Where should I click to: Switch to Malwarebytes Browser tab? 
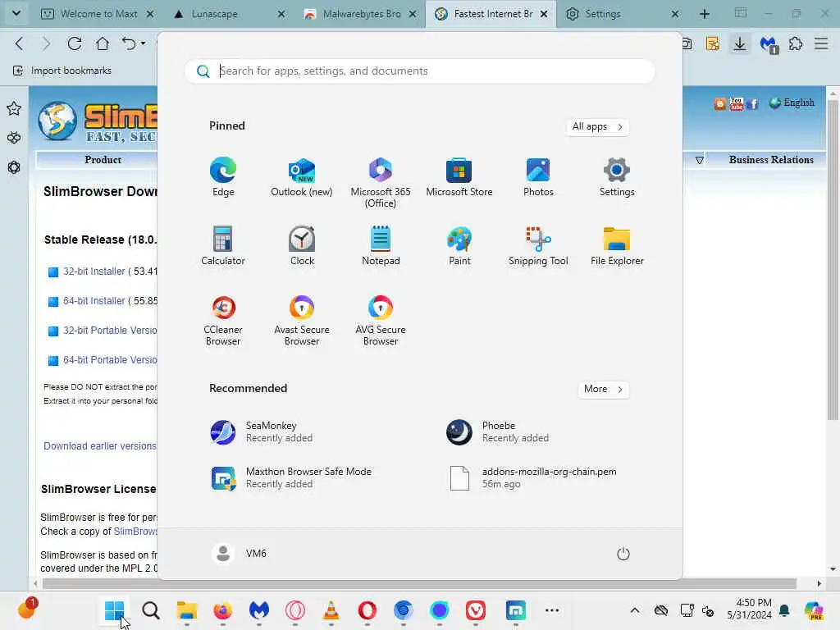coord(360,14)
